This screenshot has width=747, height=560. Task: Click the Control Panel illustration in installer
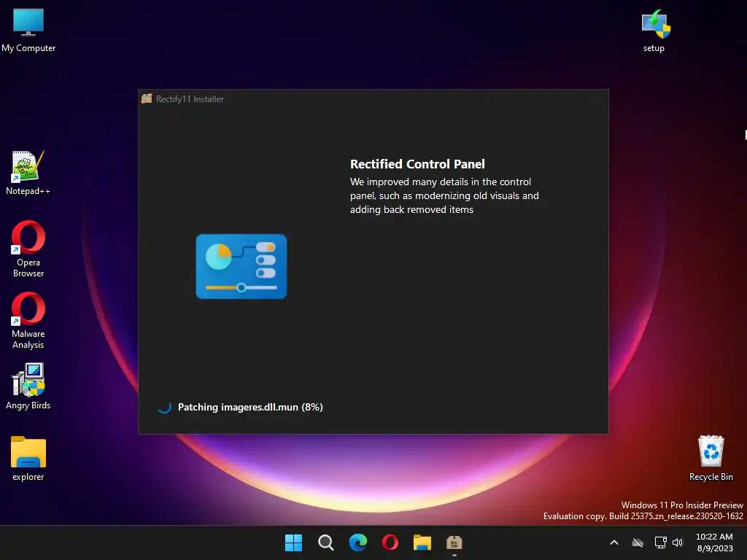pyautogui.click(x=241, y=266)
